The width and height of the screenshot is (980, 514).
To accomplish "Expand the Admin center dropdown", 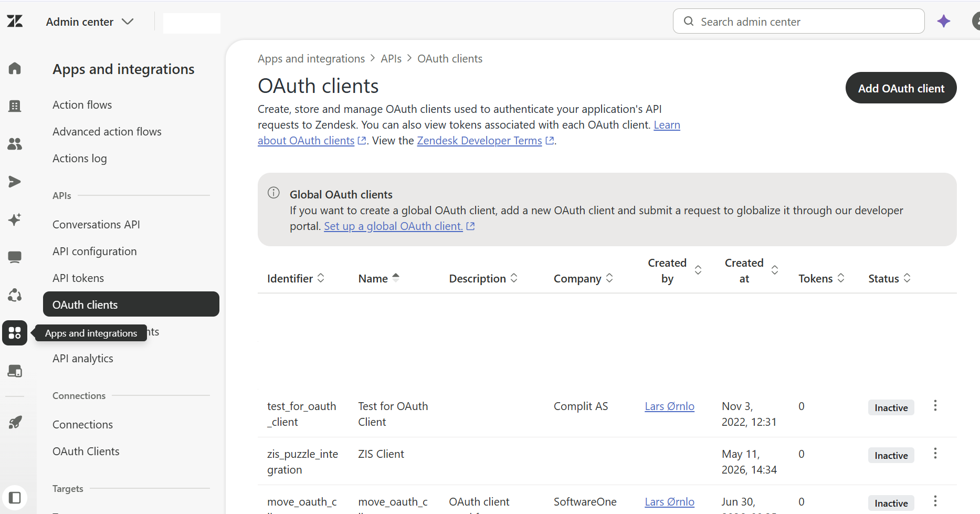I will click(90, 22).
